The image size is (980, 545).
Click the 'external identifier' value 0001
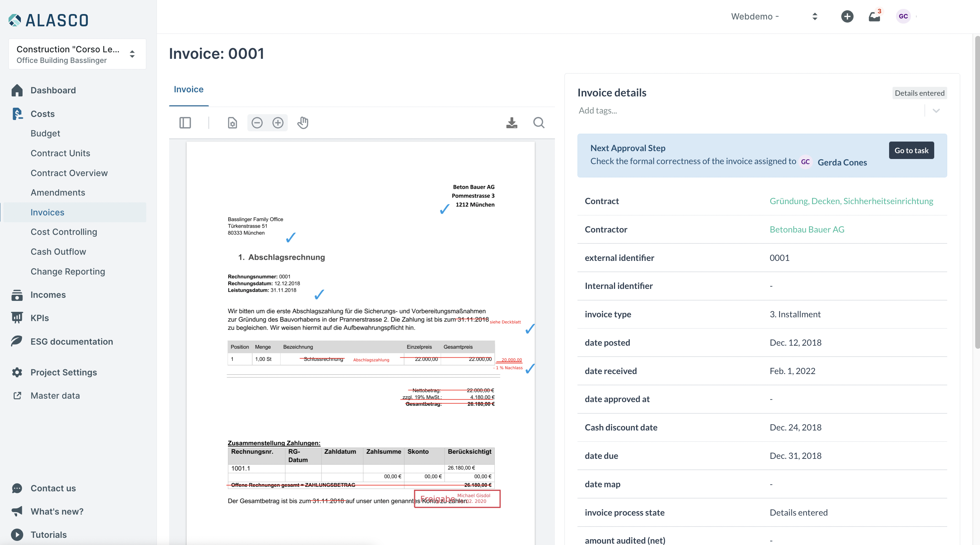point(779,258)
